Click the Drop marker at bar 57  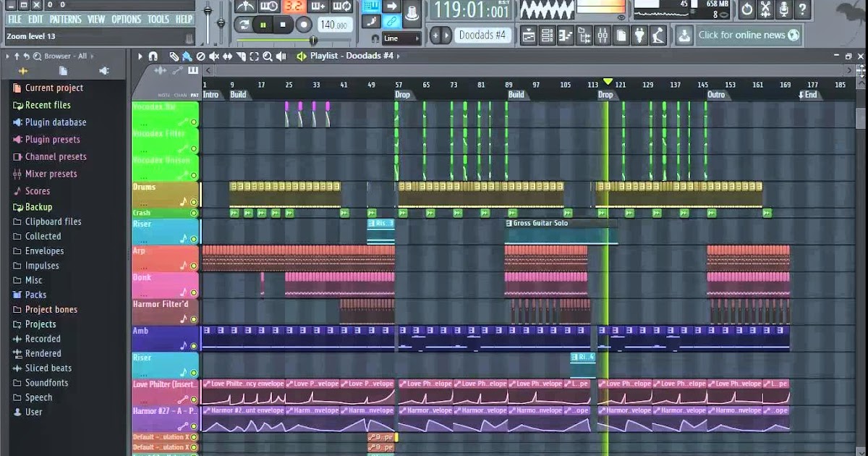point(403,95)
